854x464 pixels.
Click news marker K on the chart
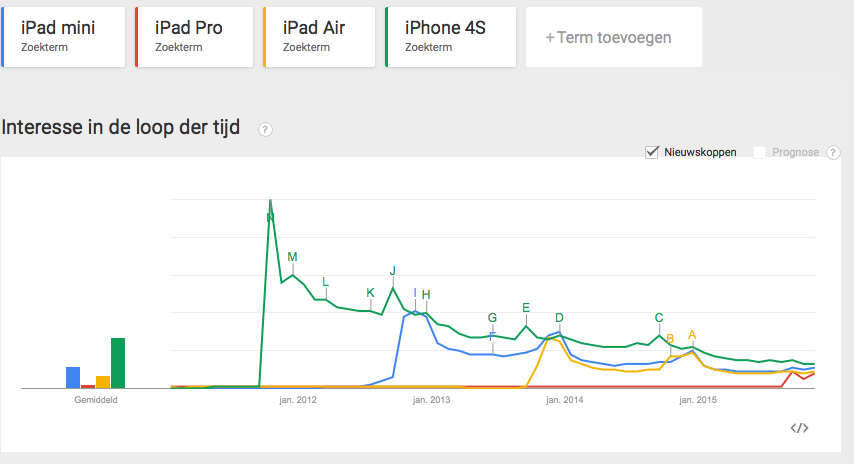pos(371,293)
